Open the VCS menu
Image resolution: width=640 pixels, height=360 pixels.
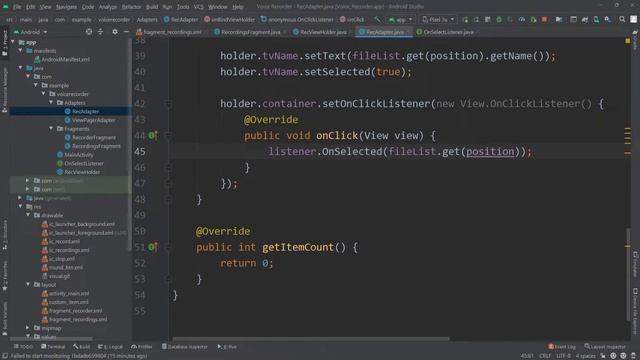pos(198,7)
